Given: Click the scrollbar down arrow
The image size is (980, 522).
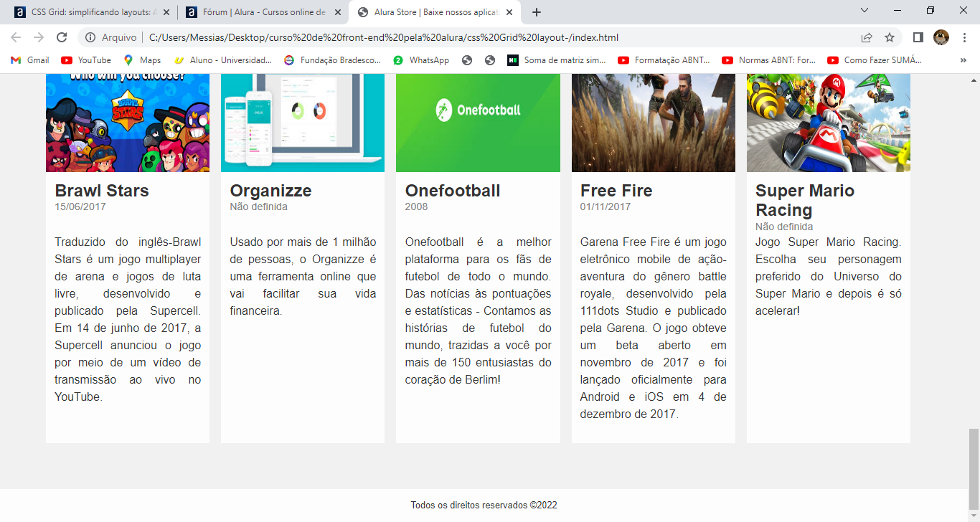Looking at the screenshot, I should click(x=974, y=516).
